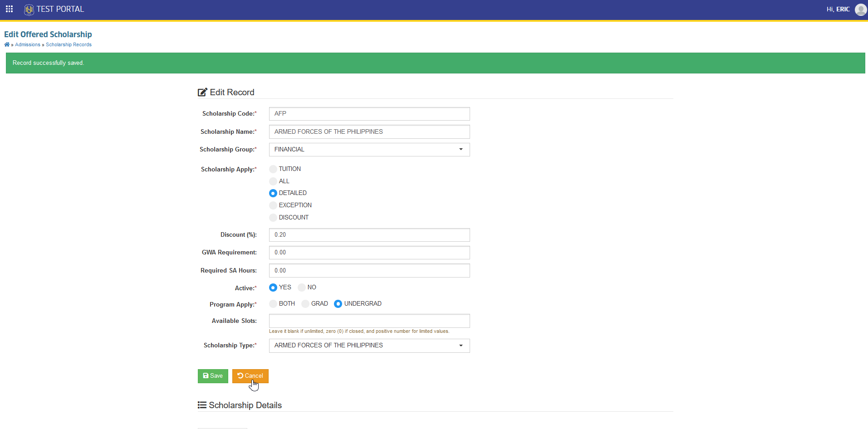This screenshot has width=868, height=429.
Task: Open the user avatar profile icon
Action: pyautogui.click(x=861, y=10)
